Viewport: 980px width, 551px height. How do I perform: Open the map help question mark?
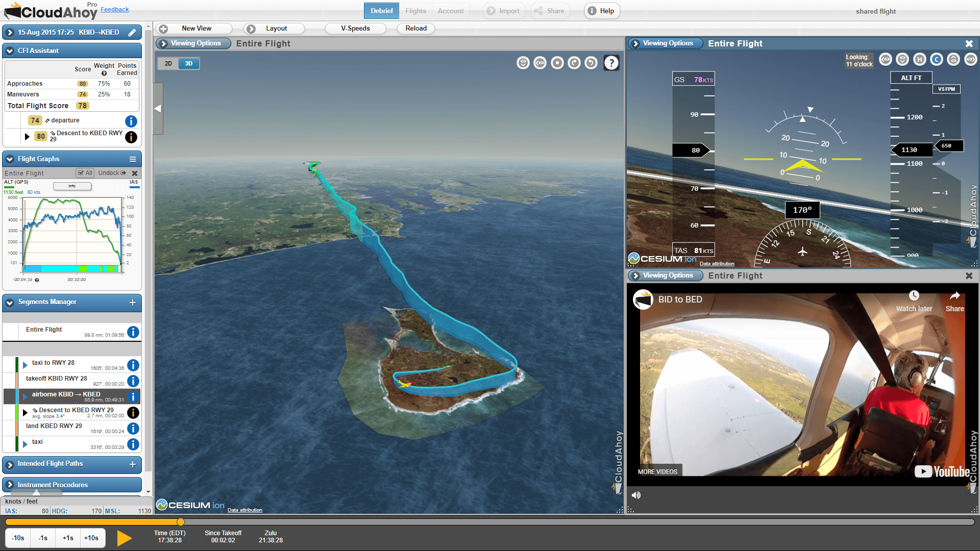click(x=611, y=63)
